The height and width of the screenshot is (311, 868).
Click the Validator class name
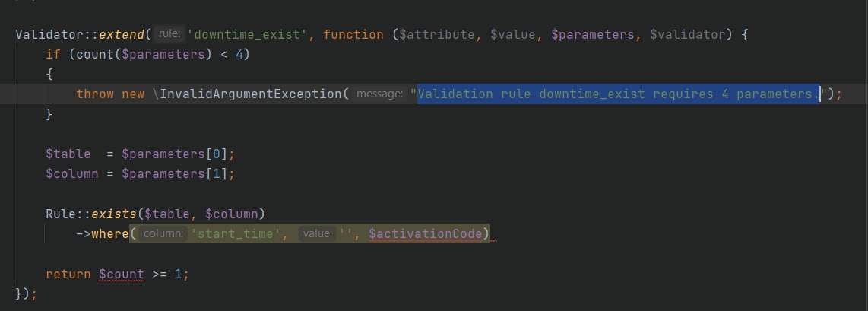coord(49,34)
